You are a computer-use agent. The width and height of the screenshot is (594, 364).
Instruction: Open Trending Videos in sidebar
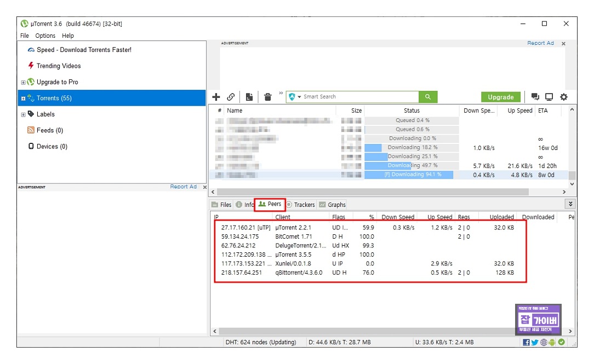pos(59,66)
